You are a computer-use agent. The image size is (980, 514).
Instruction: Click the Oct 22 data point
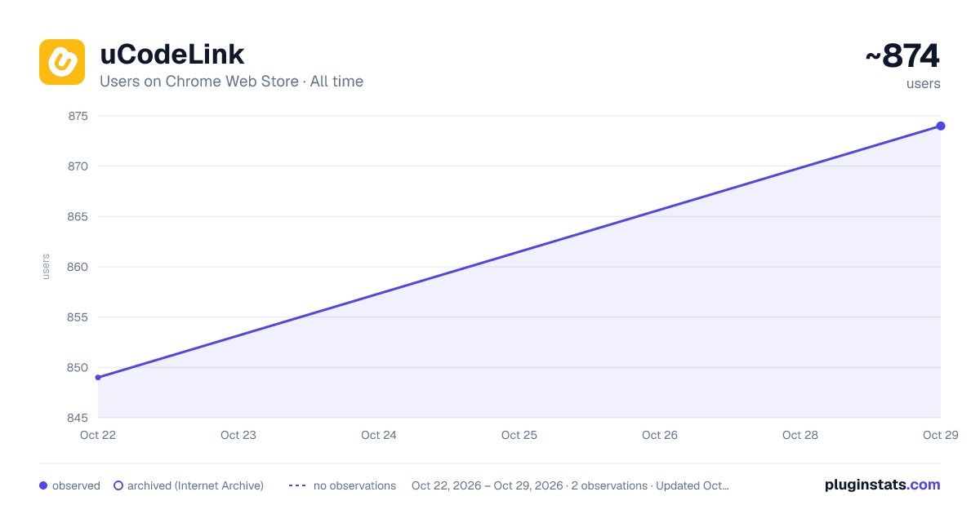pyautogui.click(x=98, y=378)
